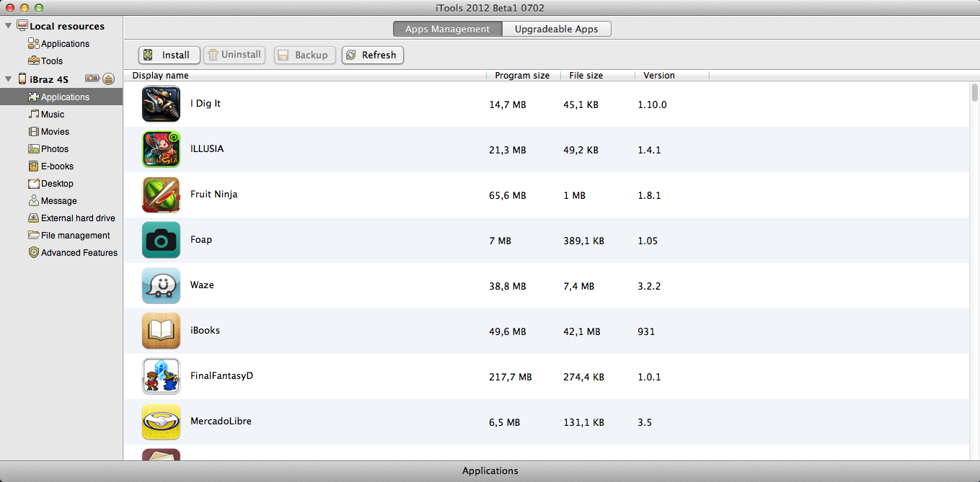Viewport: 980px width, 482px height.
Task: Sort by File size column header
Action: pos(598,75)
